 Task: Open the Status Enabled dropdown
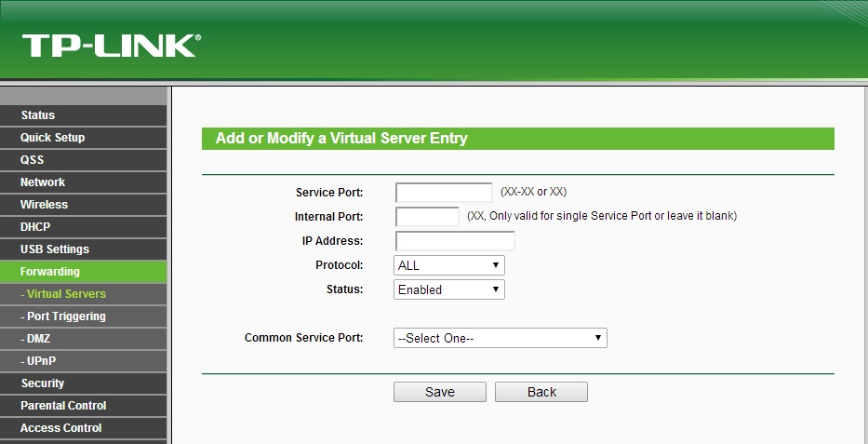pos(449,289)
